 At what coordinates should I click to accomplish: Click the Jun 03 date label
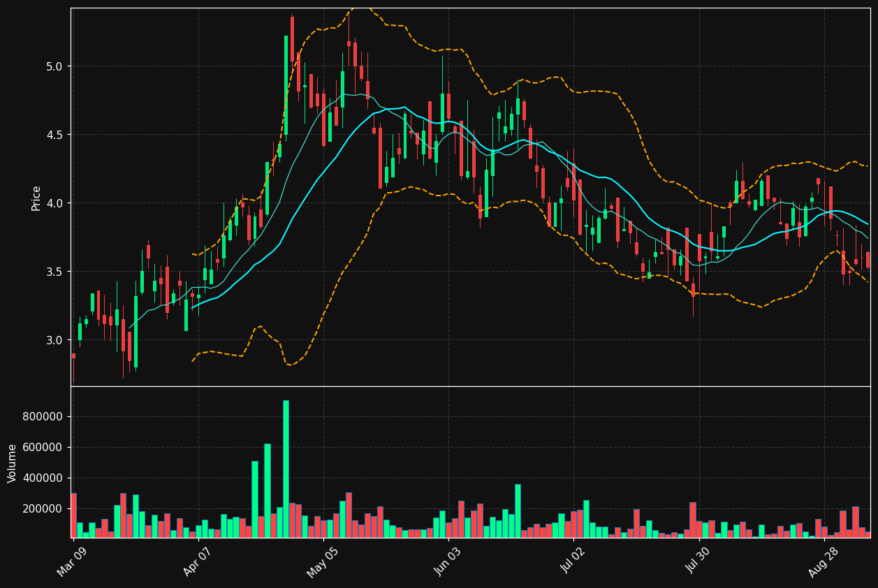447,560
